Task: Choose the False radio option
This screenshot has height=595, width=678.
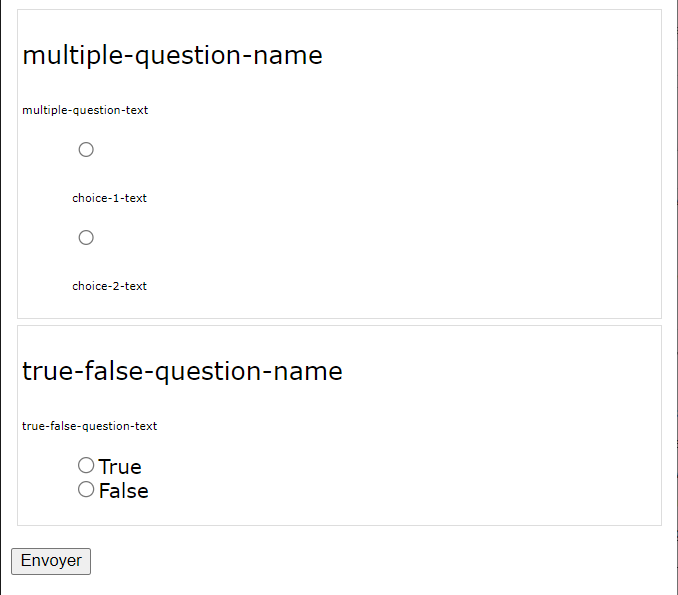Action: (x=86, y=489)
